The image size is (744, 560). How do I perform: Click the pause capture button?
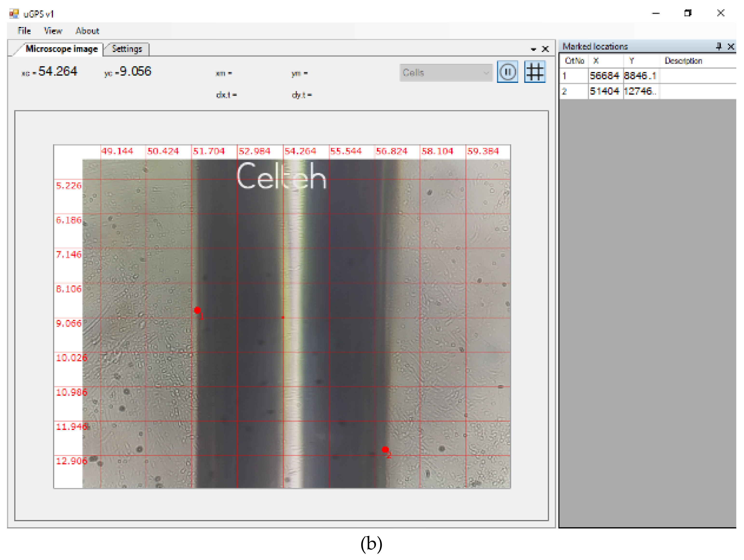(507, 72)
